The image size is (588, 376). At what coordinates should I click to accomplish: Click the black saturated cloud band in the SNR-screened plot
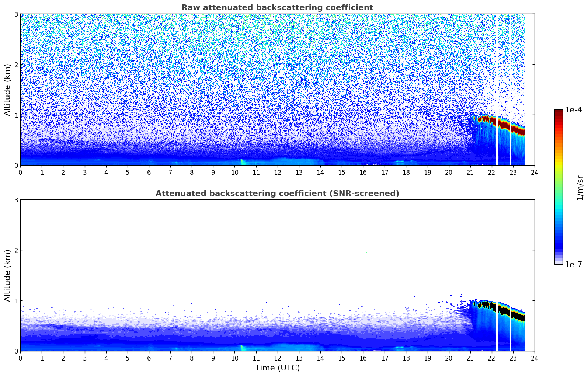click(501, 310)
